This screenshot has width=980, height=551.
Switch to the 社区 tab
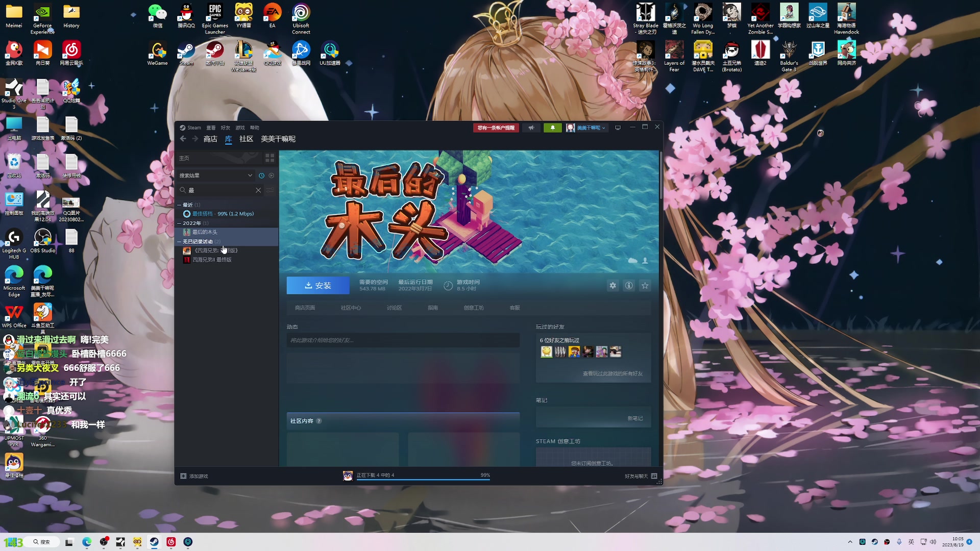pos(247,139)
